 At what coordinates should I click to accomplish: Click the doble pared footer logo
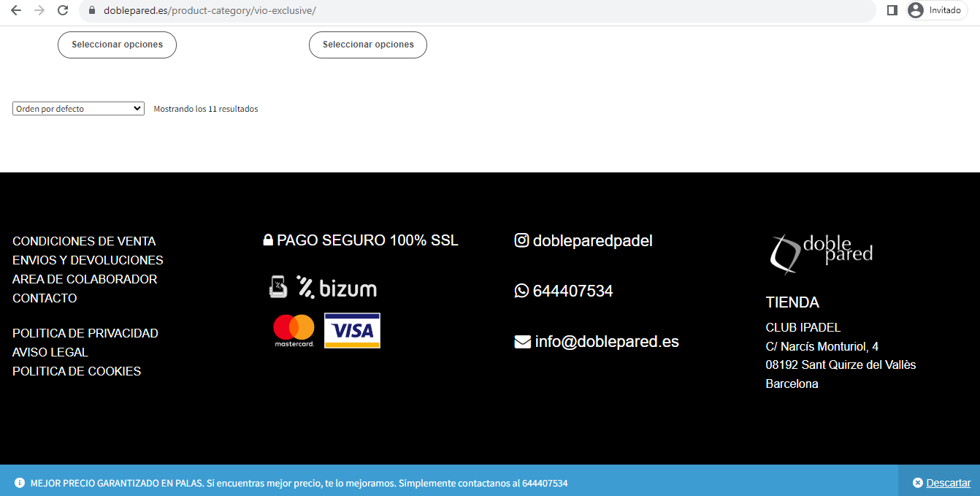tap(821, 253)
